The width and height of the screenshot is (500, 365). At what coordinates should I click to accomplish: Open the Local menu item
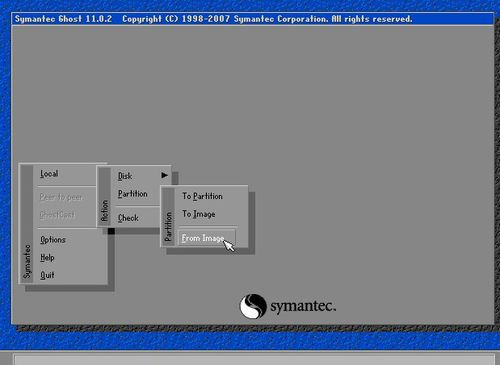[49, 174]
